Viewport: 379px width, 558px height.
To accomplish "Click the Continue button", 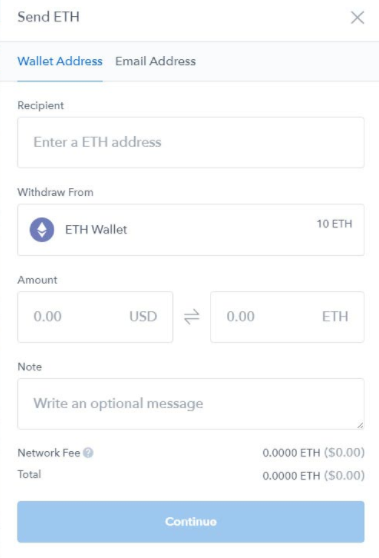I will pos(191,522).
